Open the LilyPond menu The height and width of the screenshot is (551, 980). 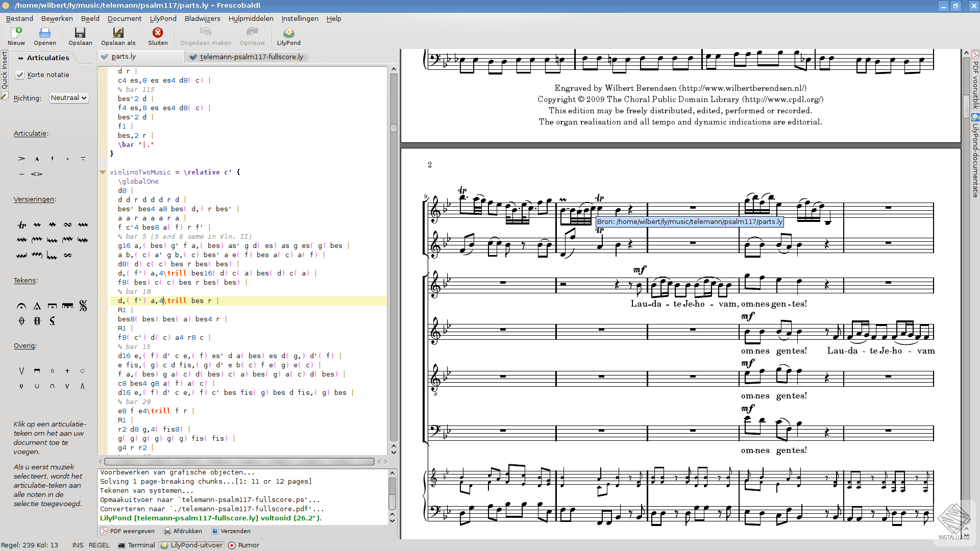click(163, 18)
